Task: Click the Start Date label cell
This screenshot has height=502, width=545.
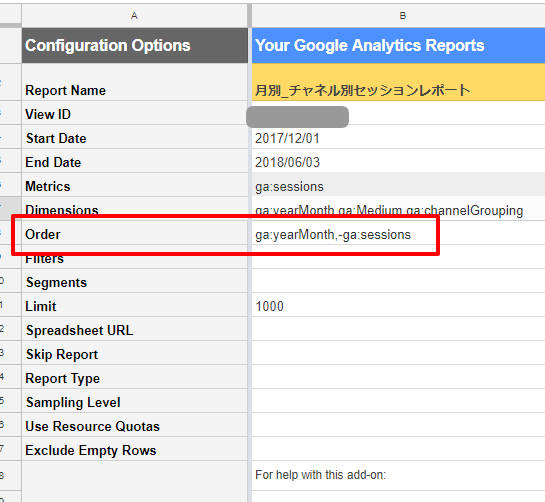Action: click(x=135, y=137)
